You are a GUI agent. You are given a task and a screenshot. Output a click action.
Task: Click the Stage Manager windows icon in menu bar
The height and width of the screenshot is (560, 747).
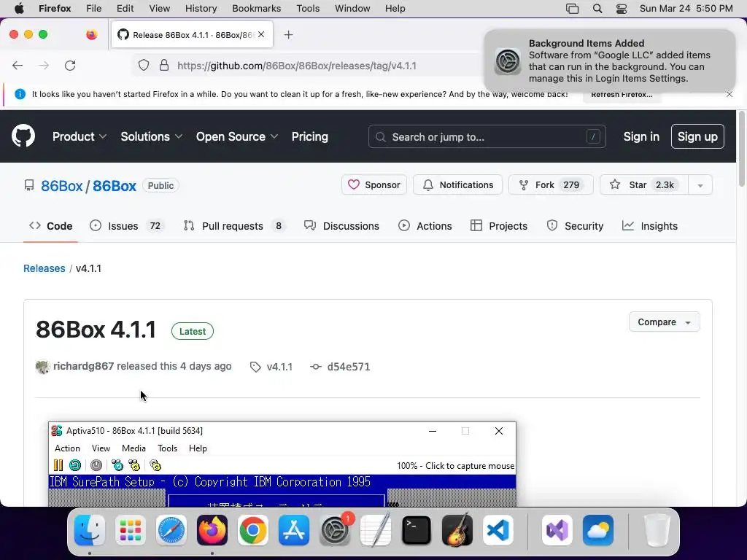pyautogui.click(x=572, y=9)
